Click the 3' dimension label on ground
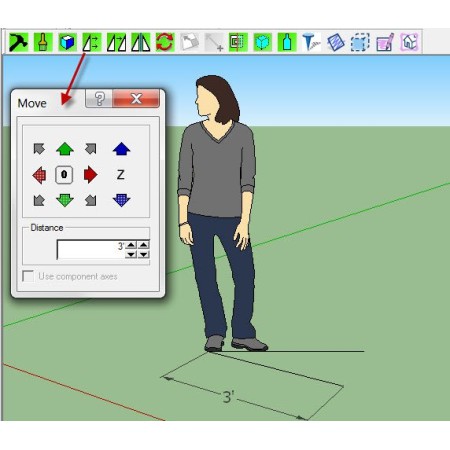This screenshot has height=450, width=450. click(x=229, y=397)
